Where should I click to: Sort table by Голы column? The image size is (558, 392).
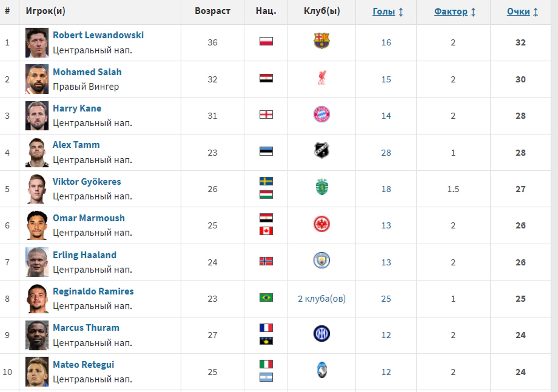(384, 12)
